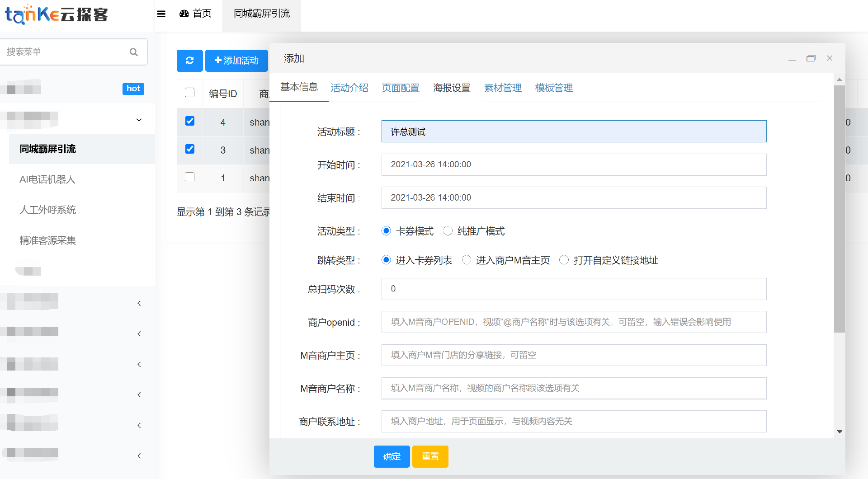This screenshot has height=479, width=868.
Task: Select the 卡券模式 radio option
Action: [386, 231]
